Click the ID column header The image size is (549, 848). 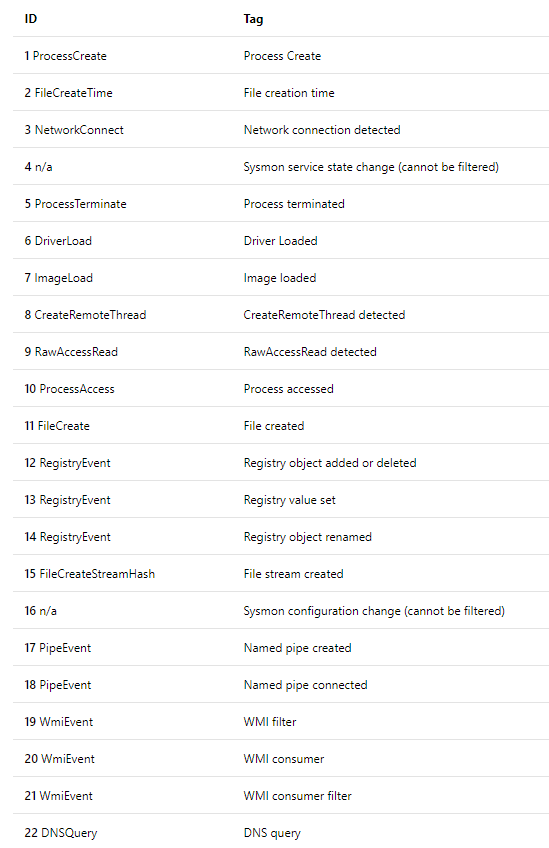pyautogui.click(x=31, y=19)
